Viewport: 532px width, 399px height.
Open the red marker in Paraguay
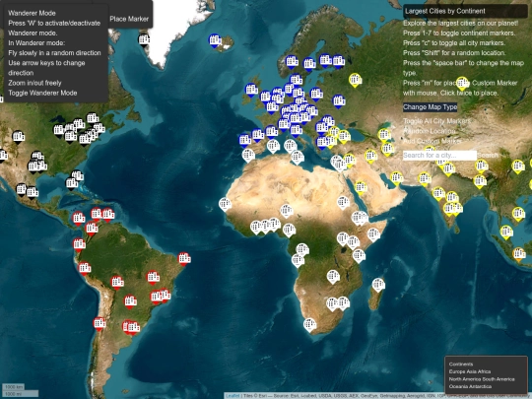(130, 301)
